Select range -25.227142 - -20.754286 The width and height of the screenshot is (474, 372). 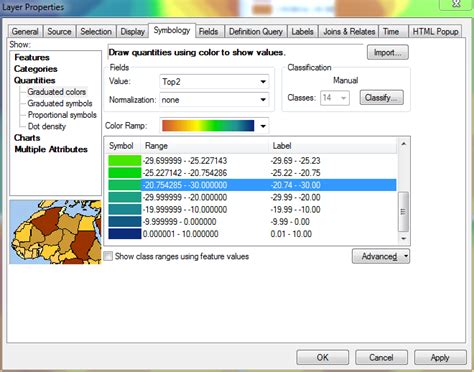coord(185,173)
